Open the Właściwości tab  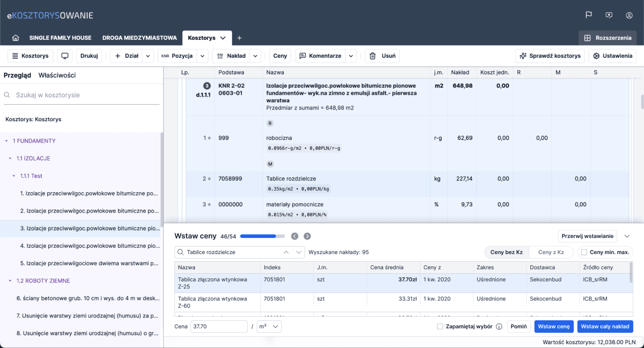point(57,75)
